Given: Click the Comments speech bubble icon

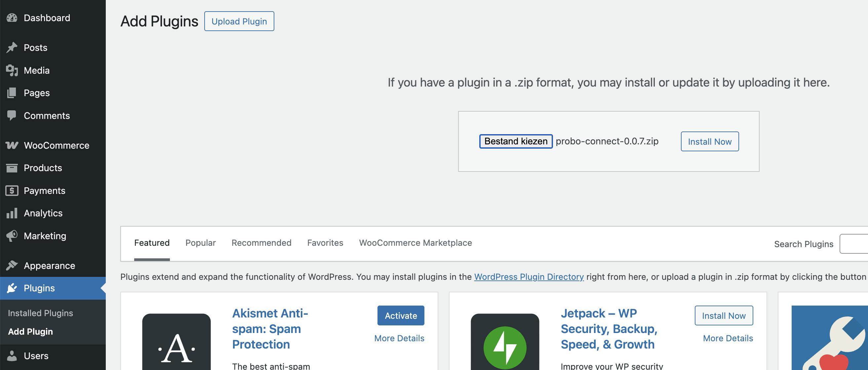Looking at the screenshot, I should [12, 116].
